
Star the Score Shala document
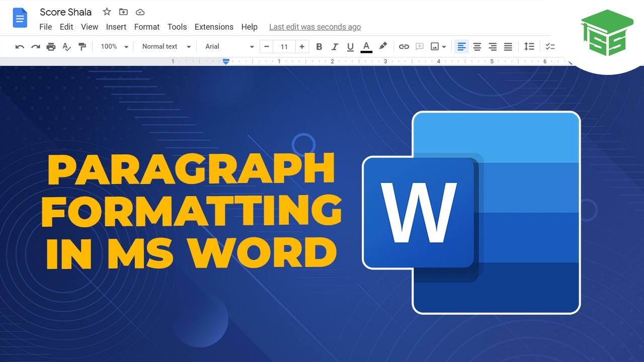107,12
